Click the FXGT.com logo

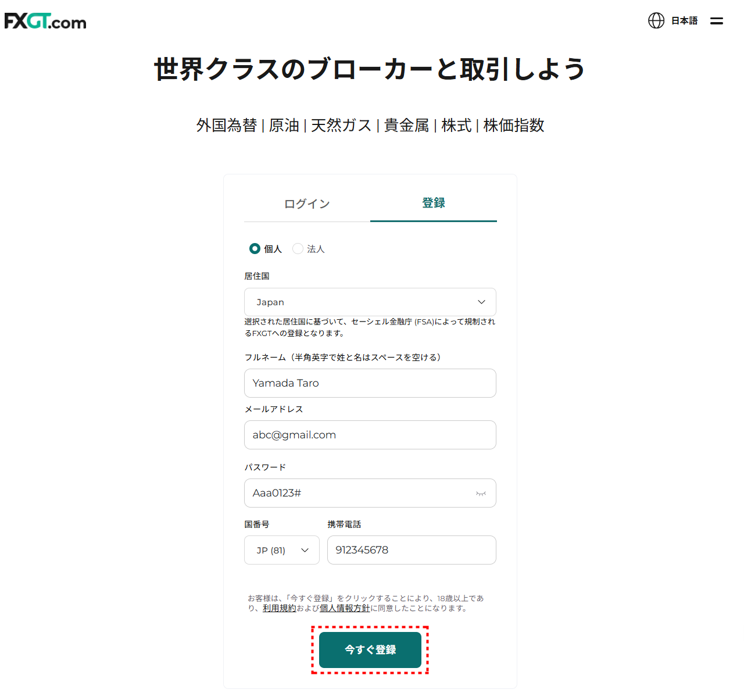pyautogui.click(x=45, y=22)
